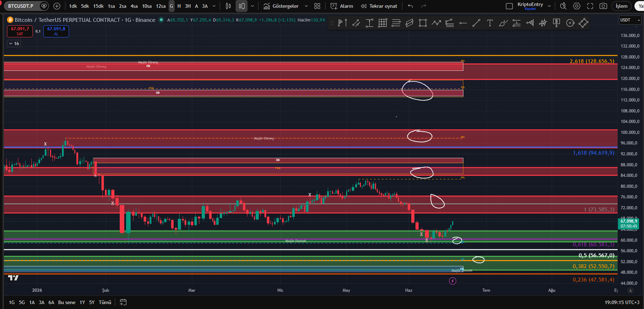Select the text-with-levels note tool
This screenshot has height=309, width=644.
(516, 23)
